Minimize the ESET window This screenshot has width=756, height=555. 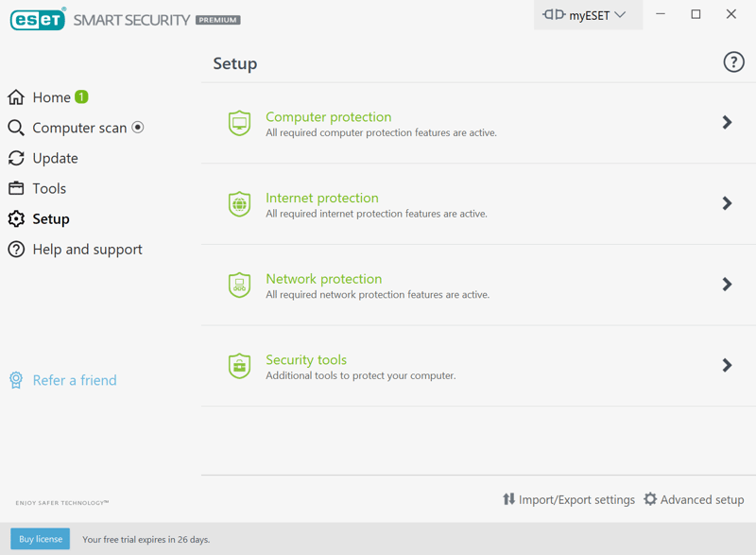661,14
